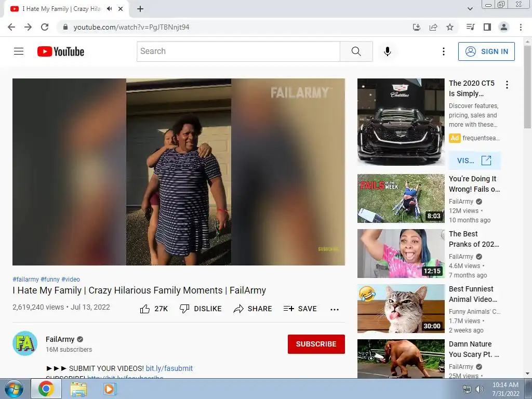
Task: Expand tab search chevron
Action: coord(470,9)
